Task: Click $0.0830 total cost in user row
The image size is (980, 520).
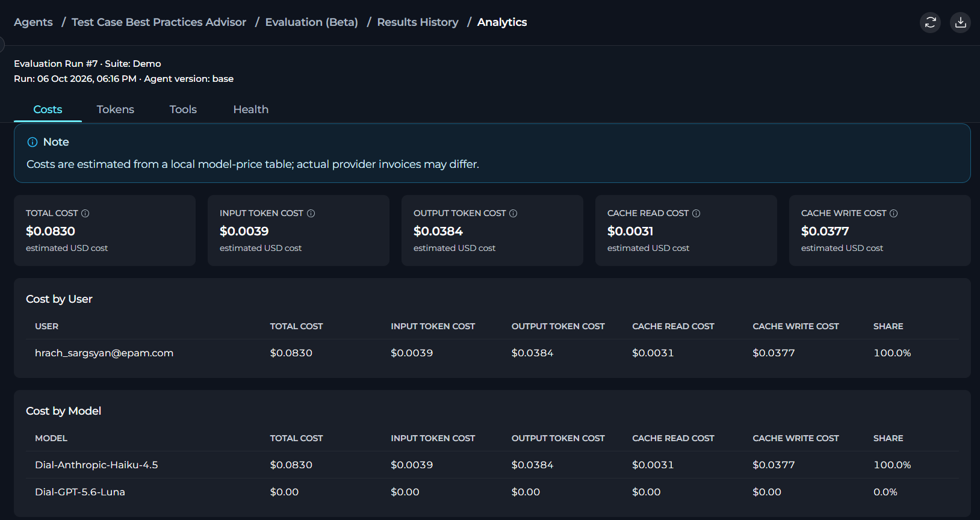Action: point(291,353)
